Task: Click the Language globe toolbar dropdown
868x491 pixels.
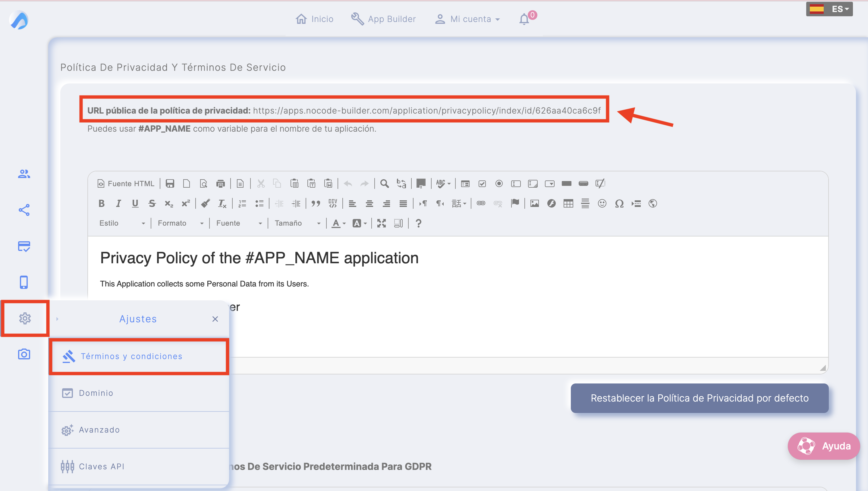Action: (x=653, y=203)
